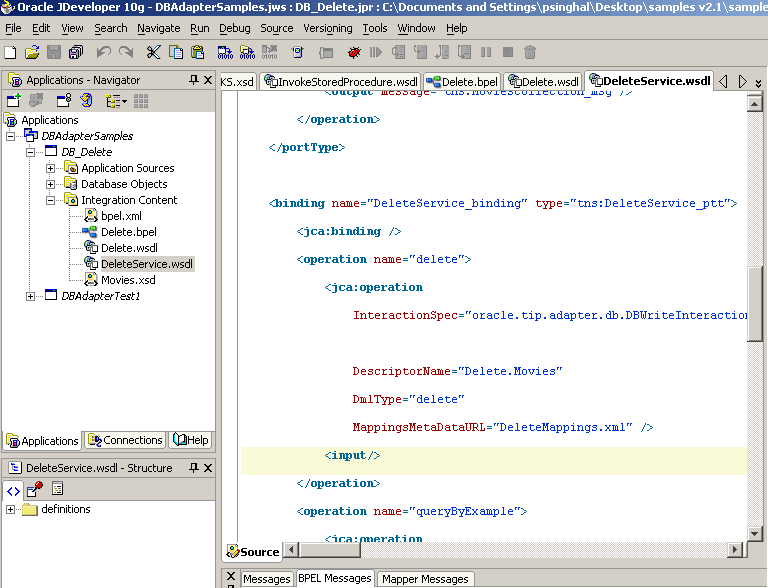Expand the DBAdapterTest1 project node
The image size is (768, 588).
(31, 296)
